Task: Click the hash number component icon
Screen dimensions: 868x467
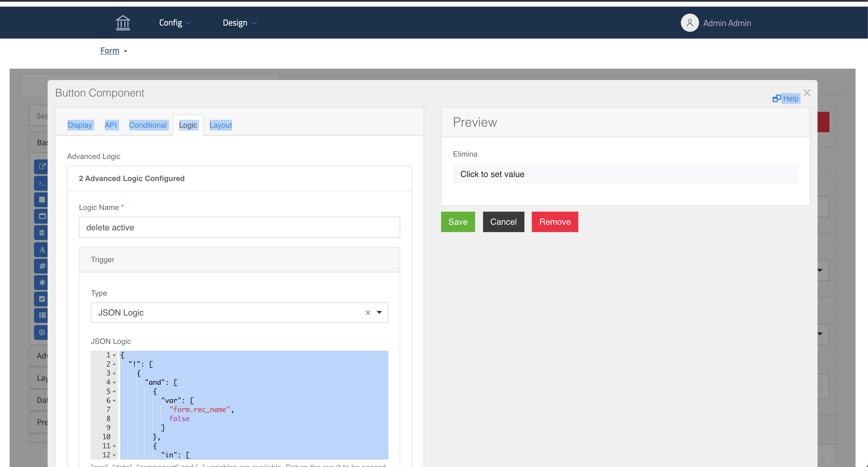Action: coord(42,266)
